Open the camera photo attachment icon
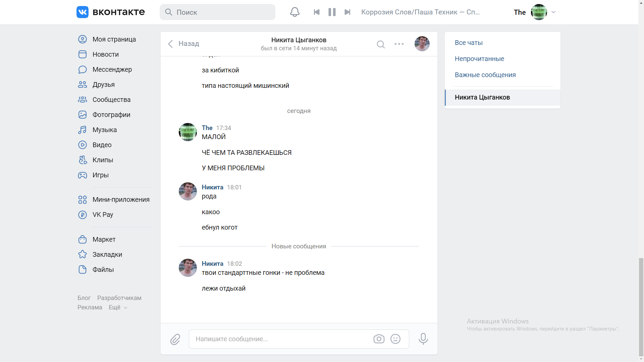Image resolution: width=644 pixels, height=362 pixels. click(x=379, y=339)
